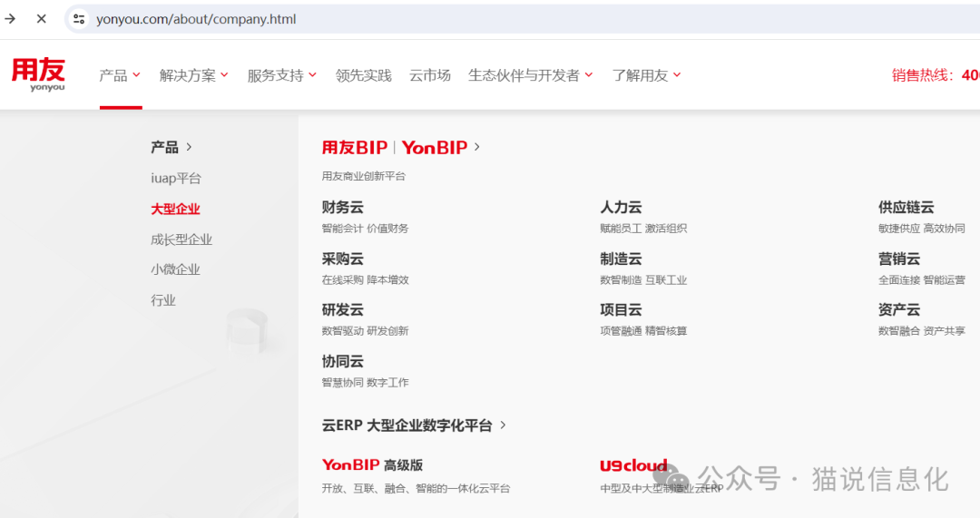Click 智能会计 价值财务 description

[365, 229]
